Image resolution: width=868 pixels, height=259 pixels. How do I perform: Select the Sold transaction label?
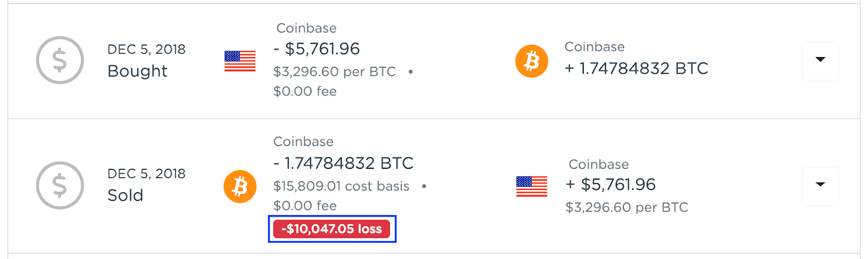(x=125, y=195)
